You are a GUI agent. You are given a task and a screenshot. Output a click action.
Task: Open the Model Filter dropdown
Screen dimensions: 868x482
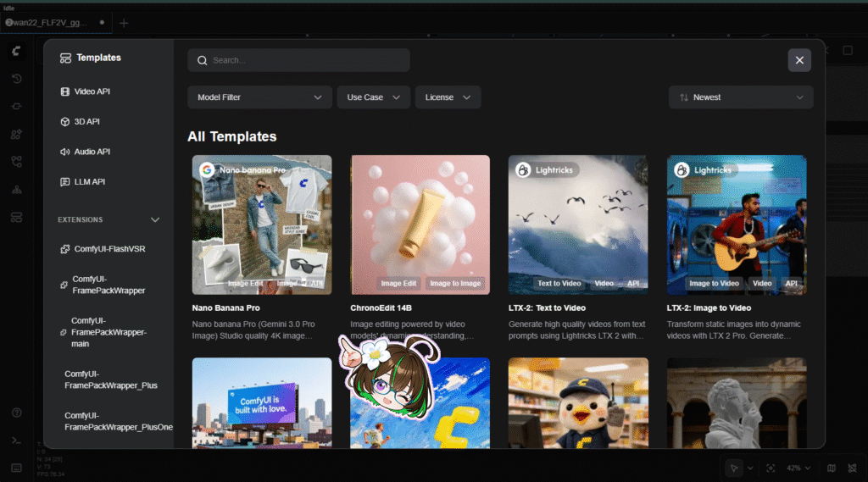pyautogui.click(x=259, y=97)
